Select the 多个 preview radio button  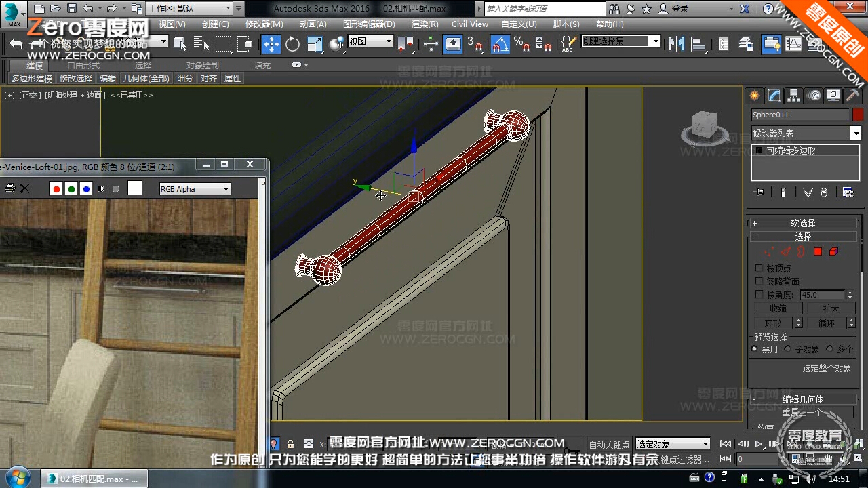[829, 349]
